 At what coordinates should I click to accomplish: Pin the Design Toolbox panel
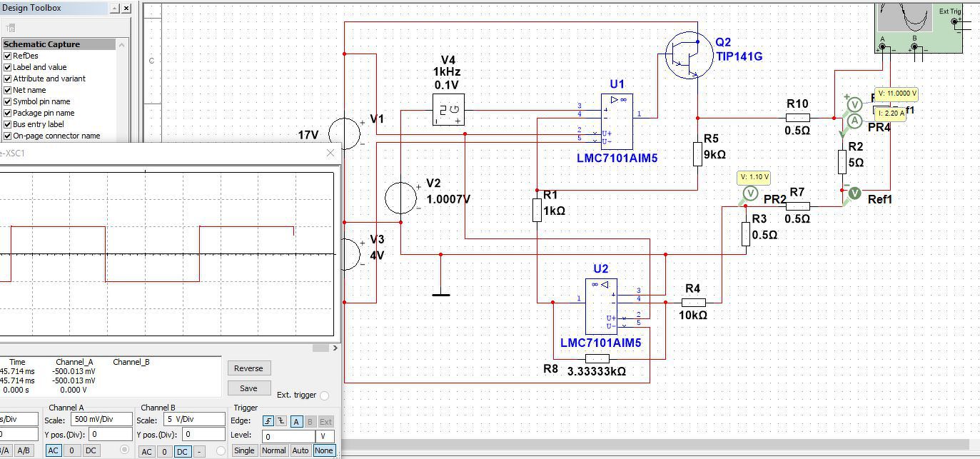pyautogui.click(x=114, y=8)
